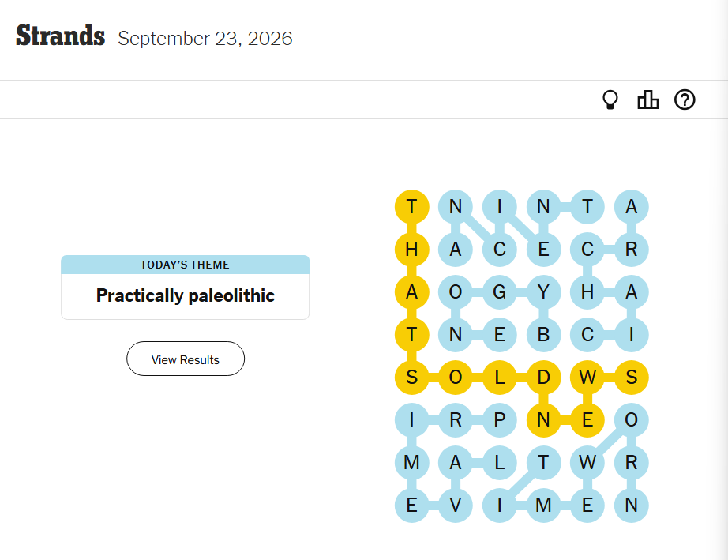Click the lightbulb hint icon

(x=610, y=100)
